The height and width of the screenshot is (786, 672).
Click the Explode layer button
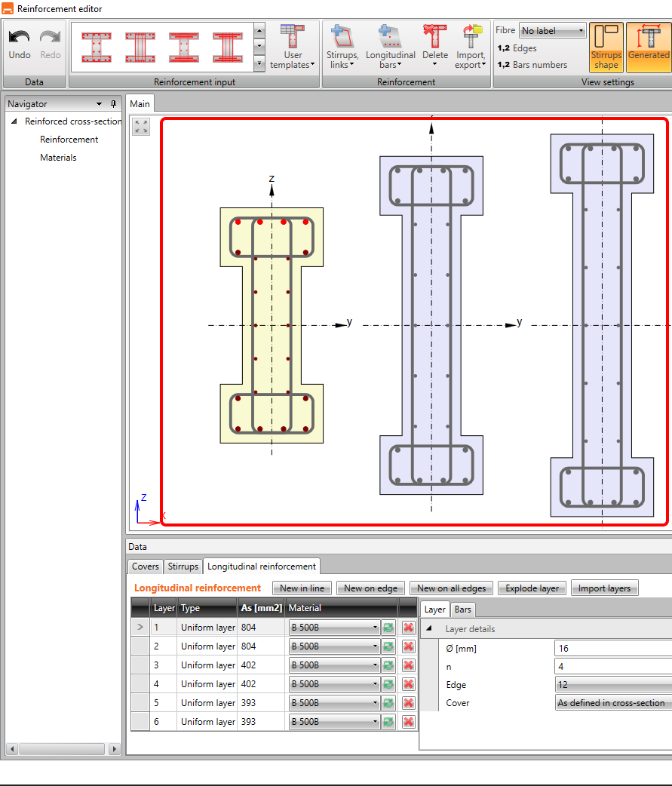(532, 588)
